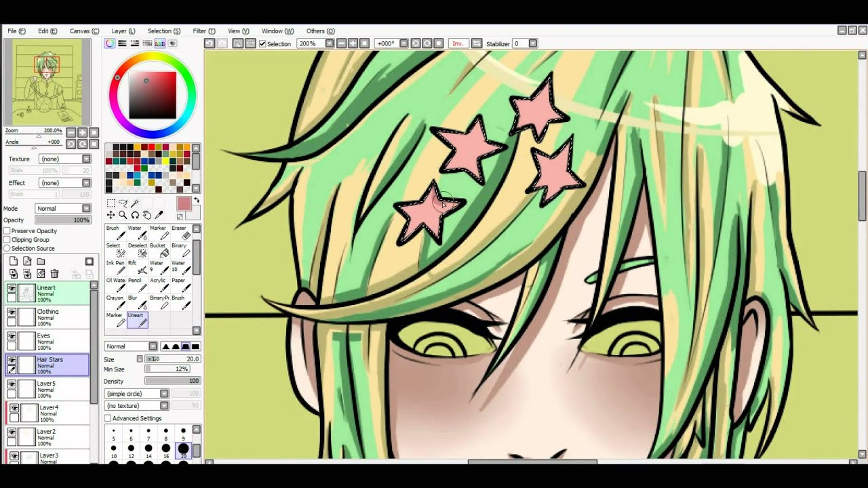Screen dimensions: 868x488
Task: Click the Inv. flip view button
Action: point(458,43)
